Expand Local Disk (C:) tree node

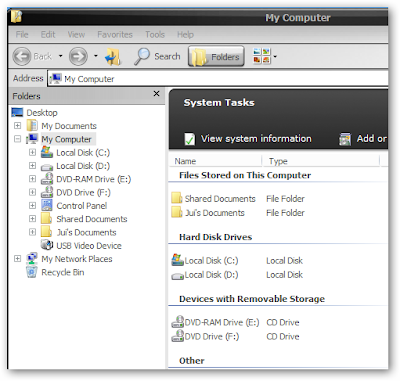pyautogui.click(x=32, y=152)
